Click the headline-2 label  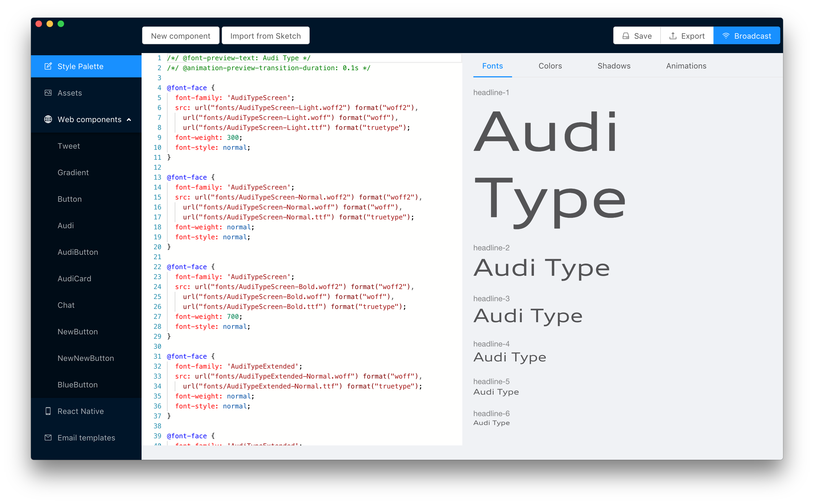491,248
